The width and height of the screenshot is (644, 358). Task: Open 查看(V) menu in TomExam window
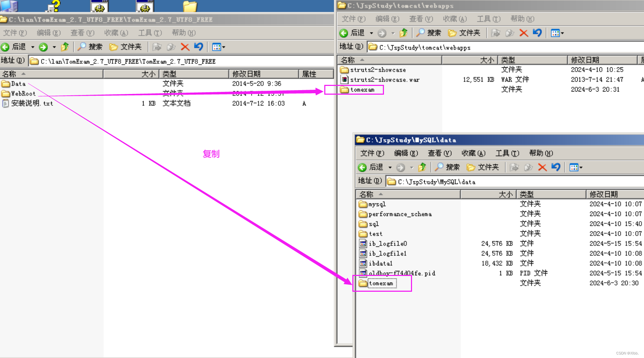pyautogui.click(x=82, y=33)
